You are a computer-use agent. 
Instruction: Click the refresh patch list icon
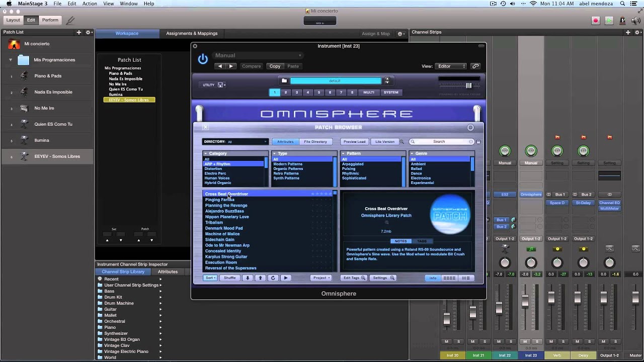tap(273, 278)
